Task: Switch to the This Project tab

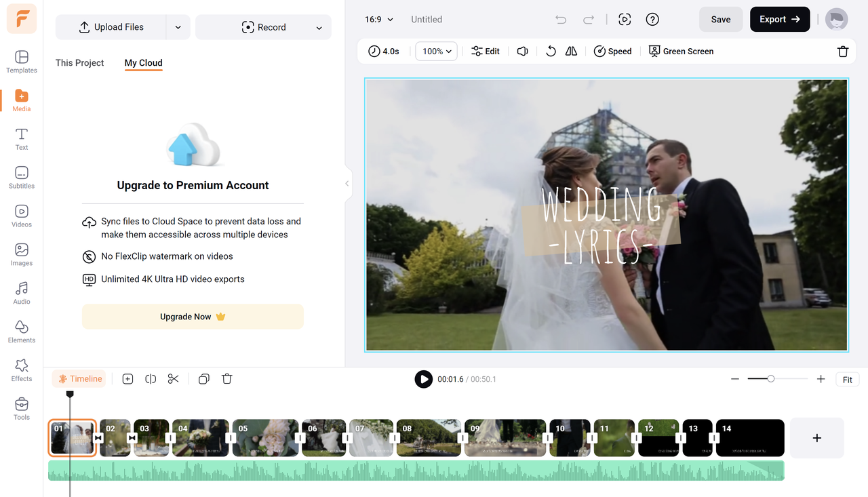Action: 80,63
